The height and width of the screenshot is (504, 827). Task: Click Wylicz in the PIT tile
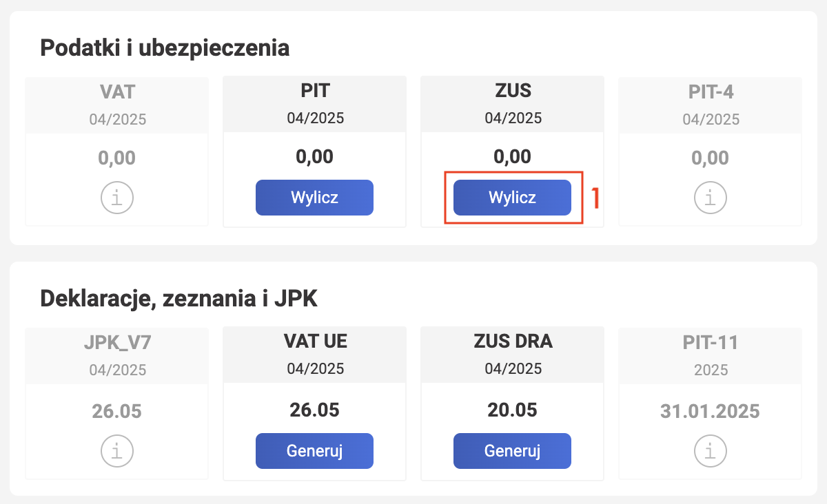pyautogui.click(x=314, y=198)
